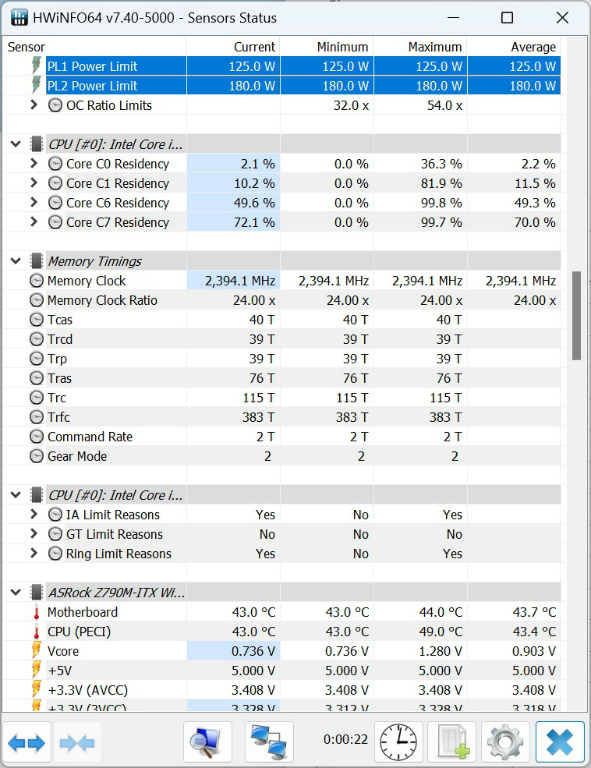Image resolution: width=591 pixels, height=768 pixels.
Task: Reset the elapsed time clock icon
Action: coord(398,743)
